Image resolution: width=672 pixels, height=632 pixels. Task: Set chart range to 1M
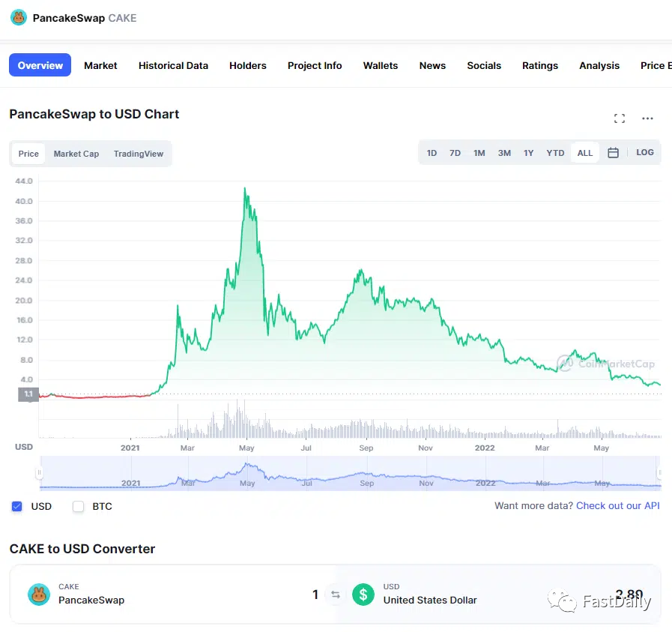[479, 153]
